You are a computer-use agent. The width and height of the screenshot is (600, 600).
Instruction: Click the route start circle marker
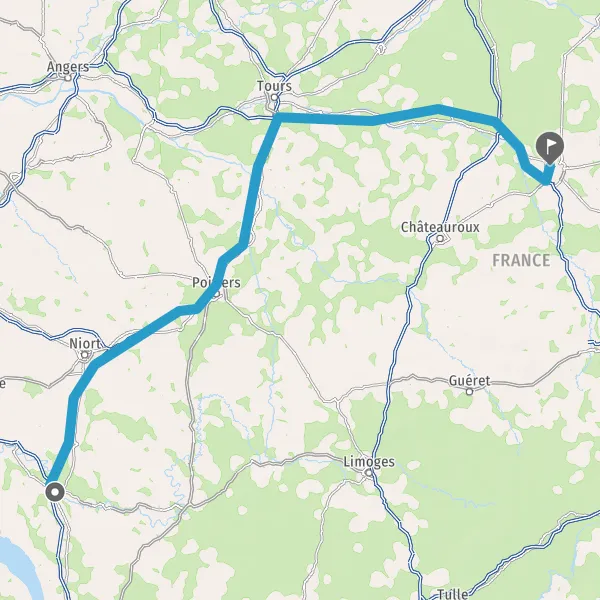click(x=55, y=492)
